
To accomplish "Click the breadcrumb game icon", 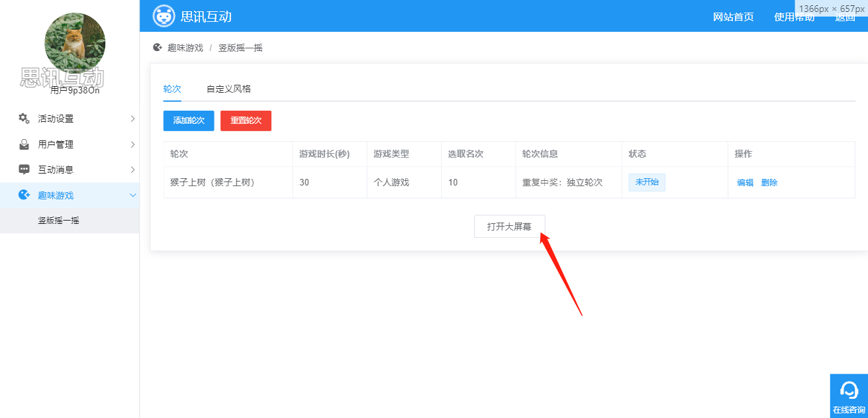I will coord(158,48).
